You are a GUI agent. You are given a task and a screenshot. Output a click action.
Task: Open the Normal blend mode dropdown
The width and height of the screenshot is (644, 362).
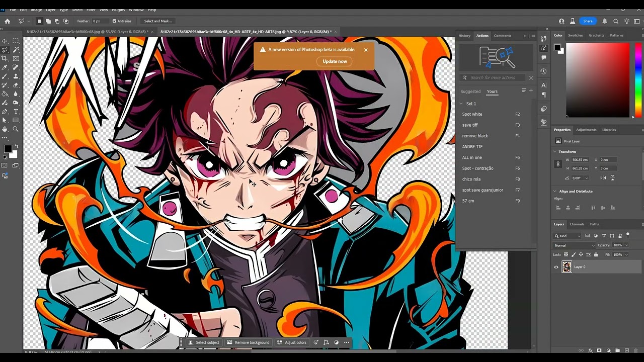click(x=574, y=245)
